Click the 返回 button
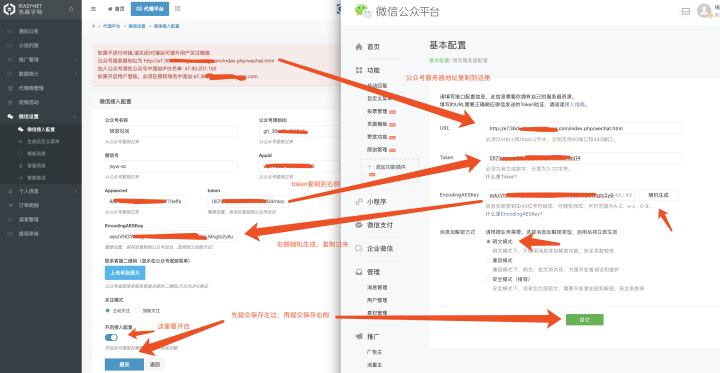The width and height of the screenshot is (720, 373). coord(155,364)
